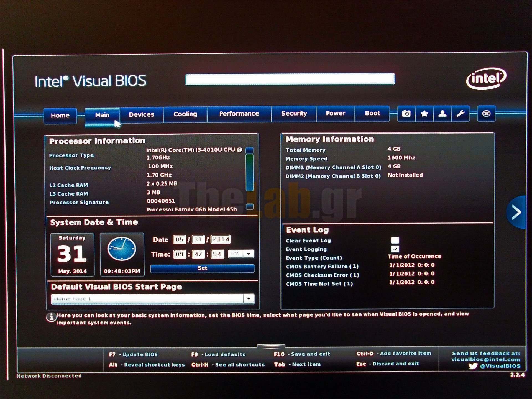Click the Twitter bird icon
This screenshot has height=399, width=532.
(x=473, y=366)
